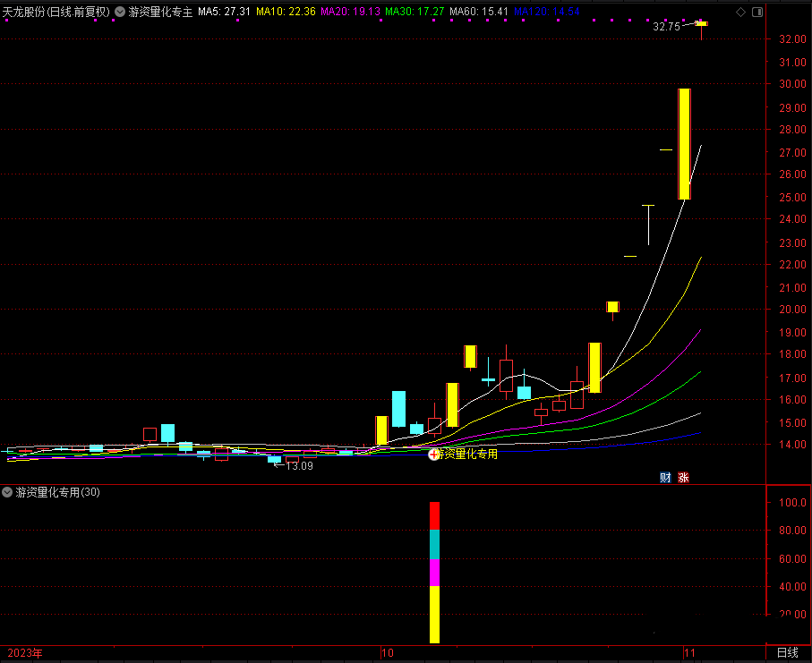Switch period via the 日线 button
The width and height of the screenshot is (812, 663).
coord(787,653)
